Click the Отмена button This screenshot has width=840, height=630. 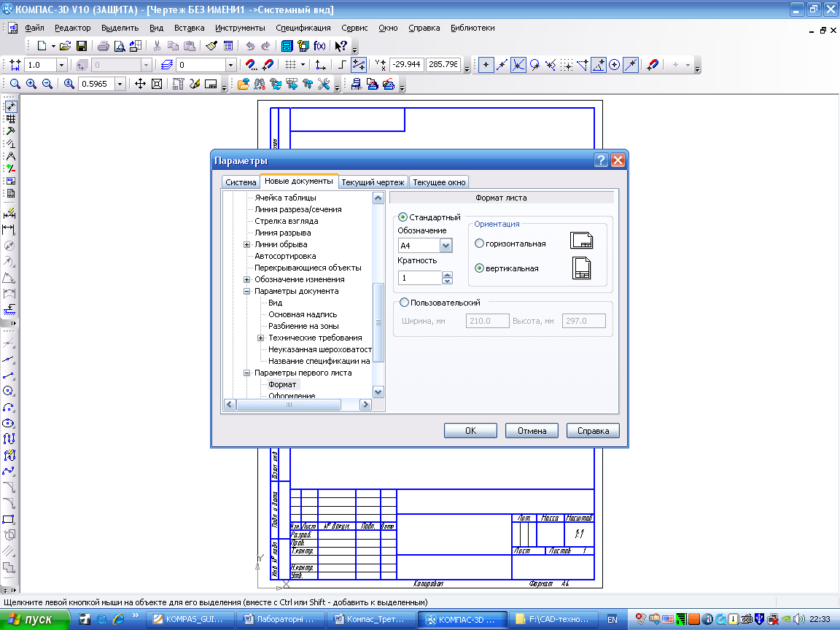[x=532, y=430]
